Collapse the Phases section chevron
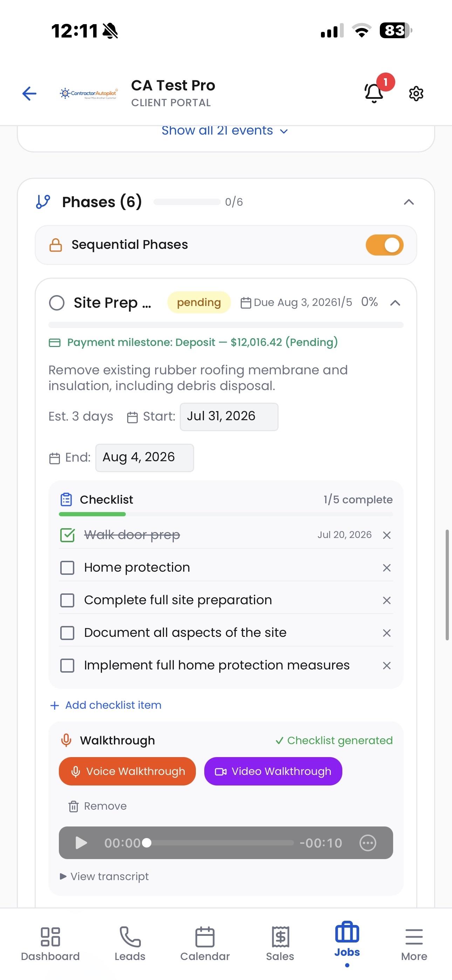Viewport: 452px width, 980px height. 409,202
